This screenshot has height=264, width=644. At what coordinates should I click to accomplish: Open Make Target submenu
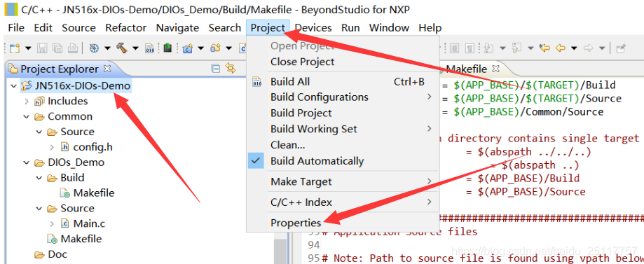(343, 181)
